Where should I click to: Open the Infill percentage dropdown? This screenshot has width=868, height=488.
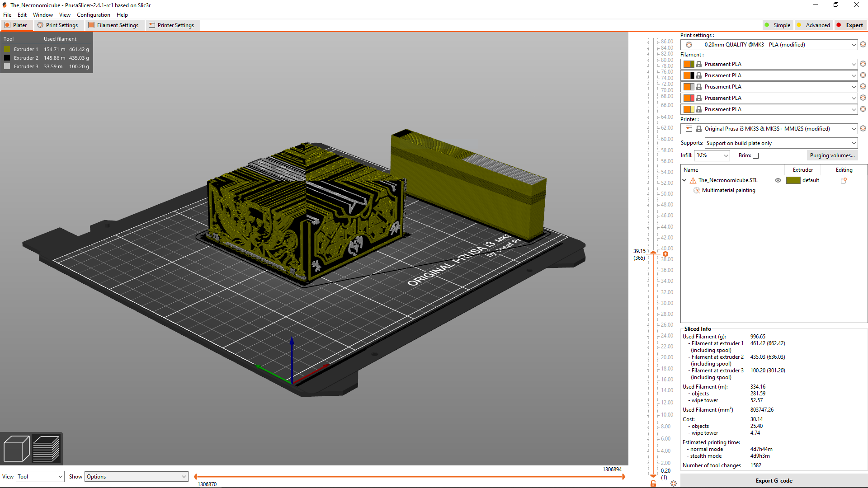712,155
